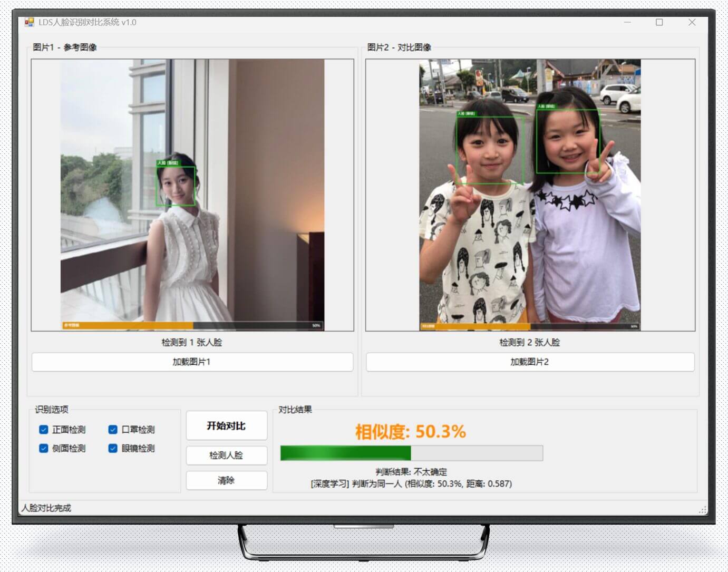This screenshot has height=572, width=728.
Task: Click 加载图片2 to load comparison image
Action: (x=530, y=362)
